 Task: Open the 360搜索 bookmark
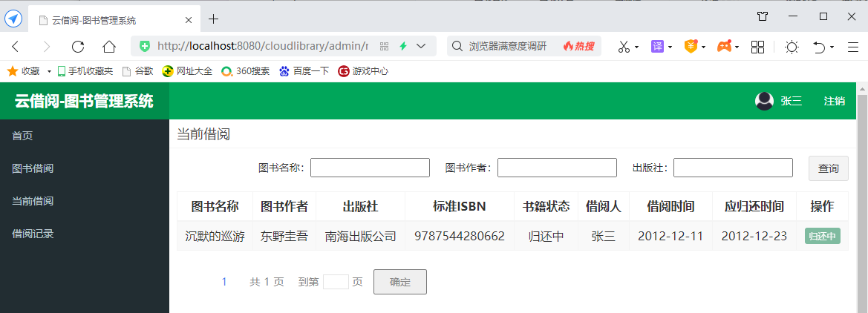click(x=246, y=70)
